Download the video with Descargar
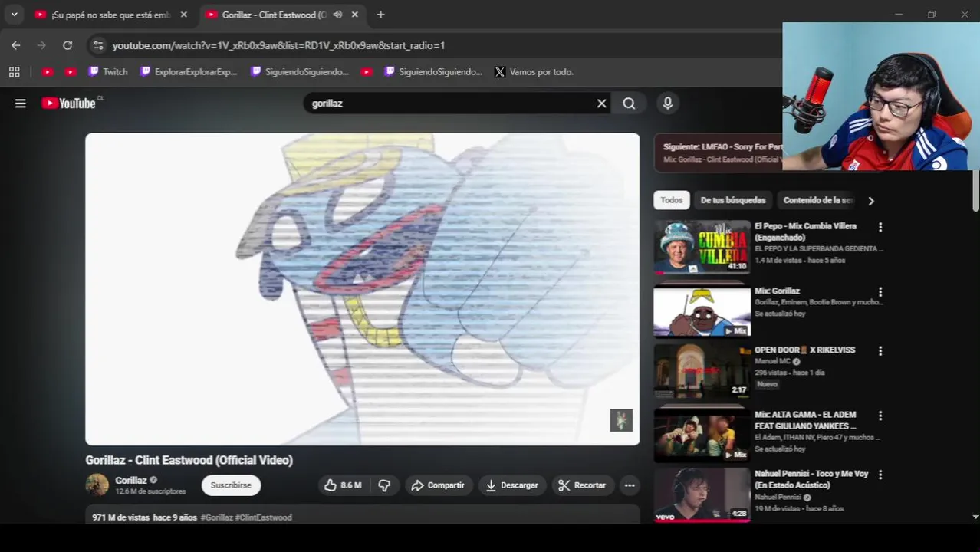The image size is (980, 552). coord(511,485)
